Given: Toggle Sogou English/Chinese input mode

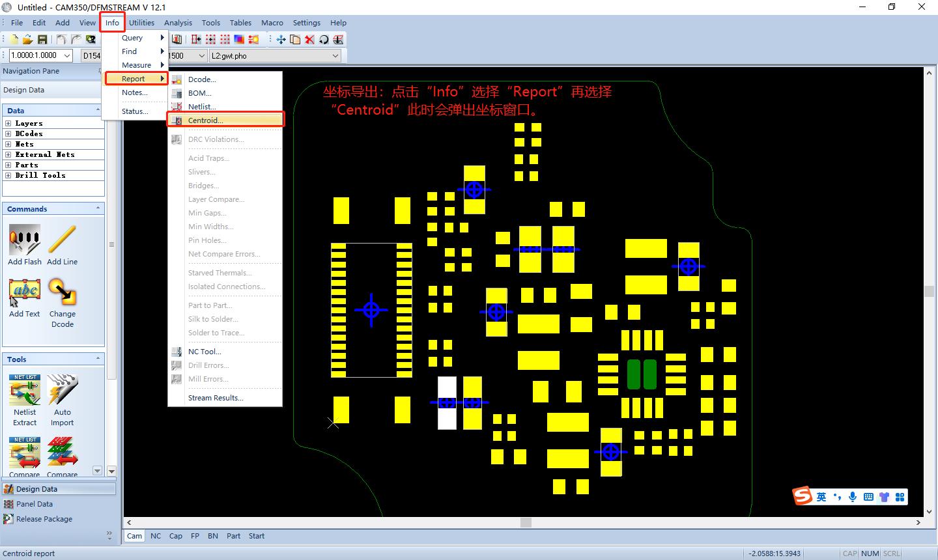Looking at the screenshot, I should [x=821, y=497].
